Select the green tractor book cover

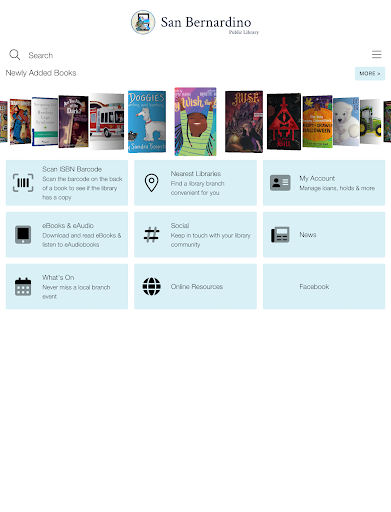tap(370, 122)
